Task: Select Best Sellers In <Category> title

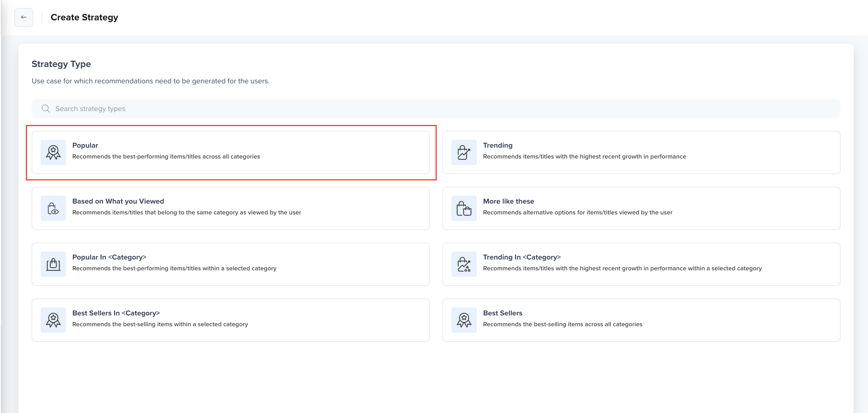Action: point(116,313)
